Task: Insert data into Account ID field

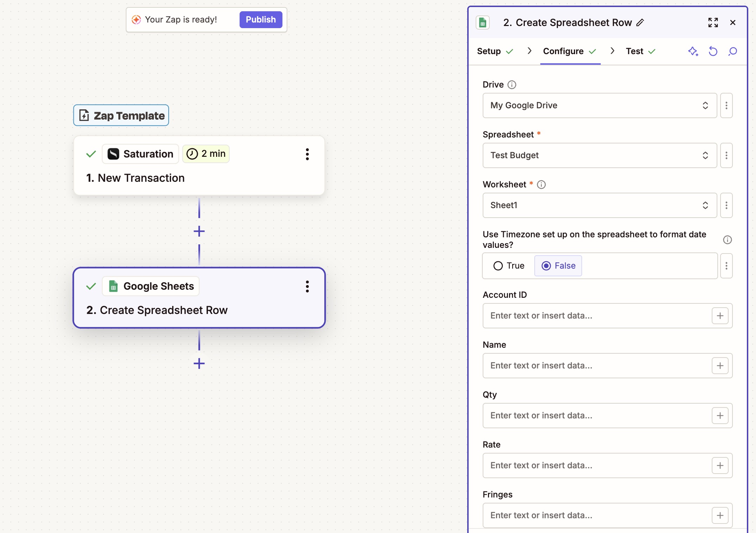Action: coord(720,316)
